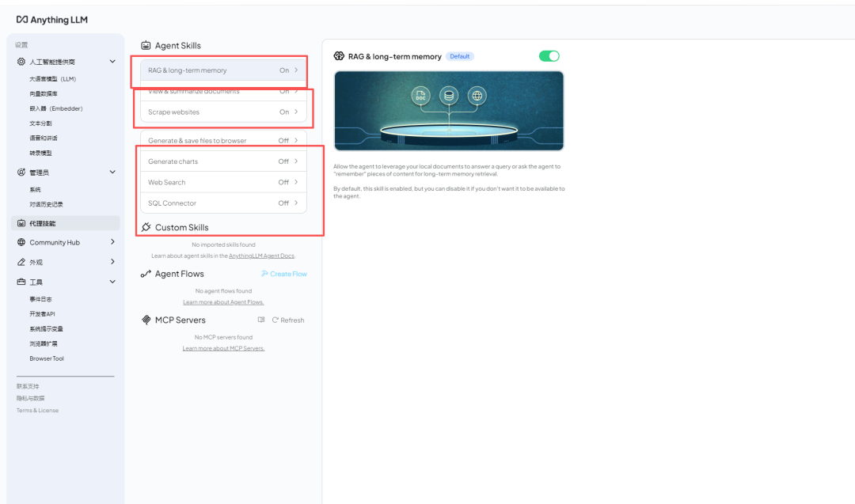Collapse the 工具 section chevron

112,282
